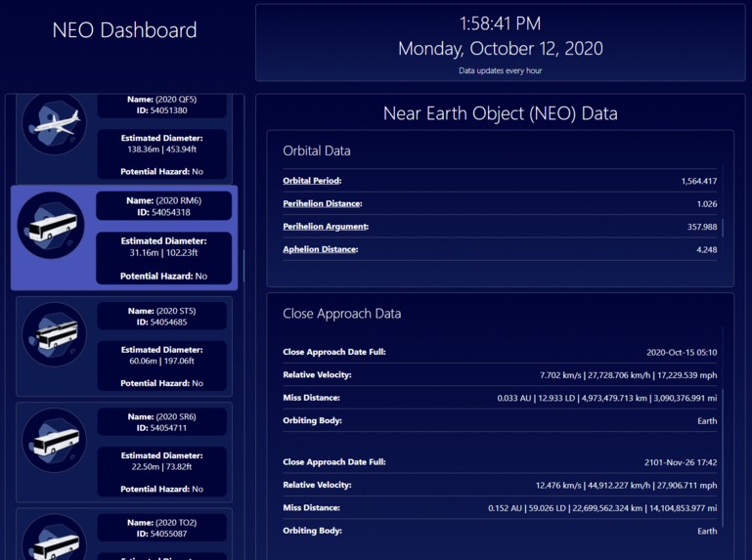Click the NEO list scrollbar
Screen dimensions: 752x560
pyautogui.click(x=243, y=266)
